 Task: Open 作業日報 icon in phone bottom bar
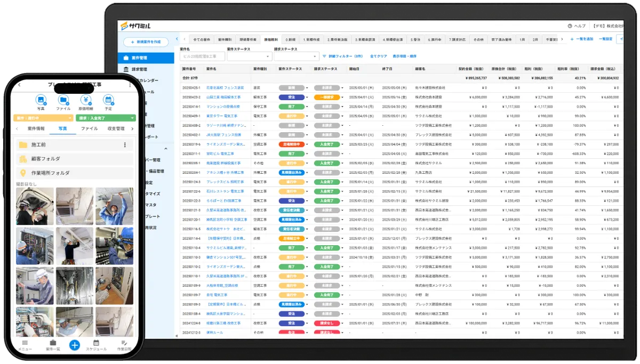[124, 343]
